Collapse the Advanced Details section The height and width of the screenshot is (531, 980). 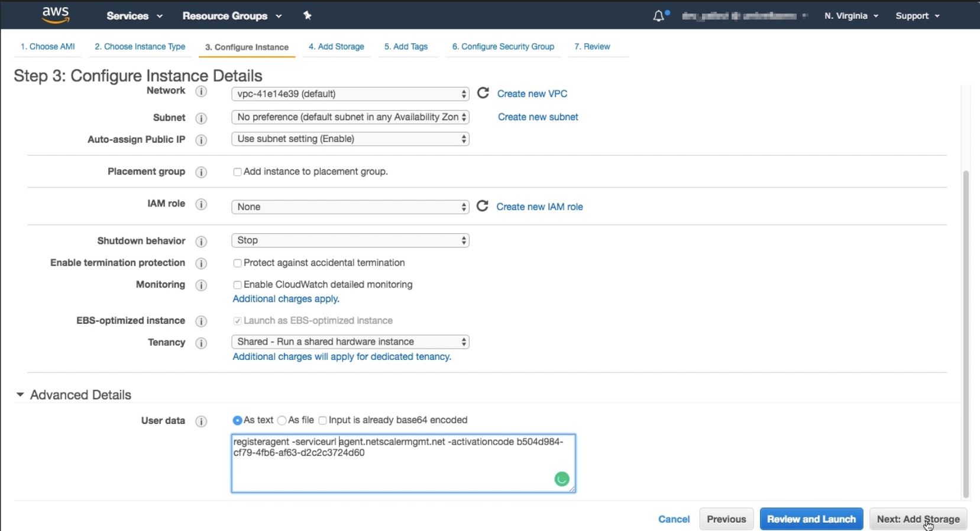20,394
